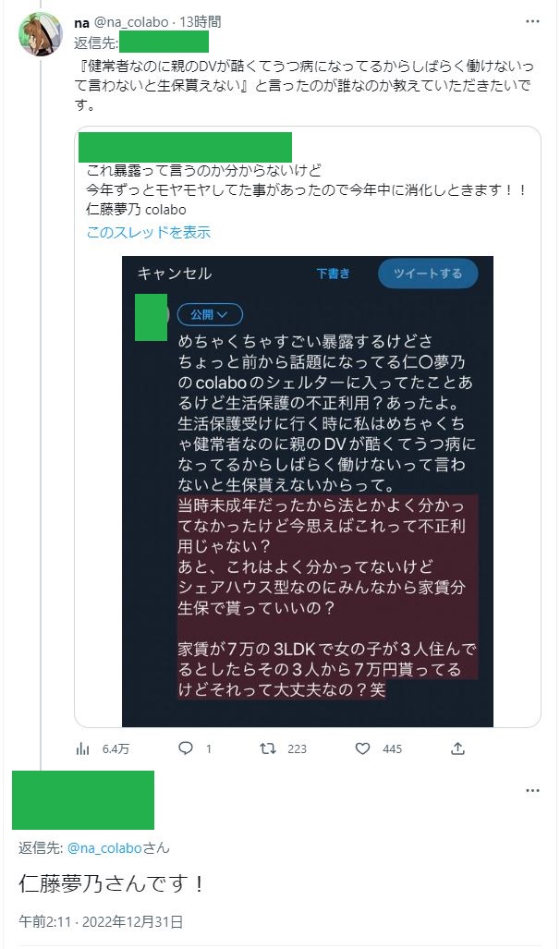Open na's profile avatar picture

[41, 35]
